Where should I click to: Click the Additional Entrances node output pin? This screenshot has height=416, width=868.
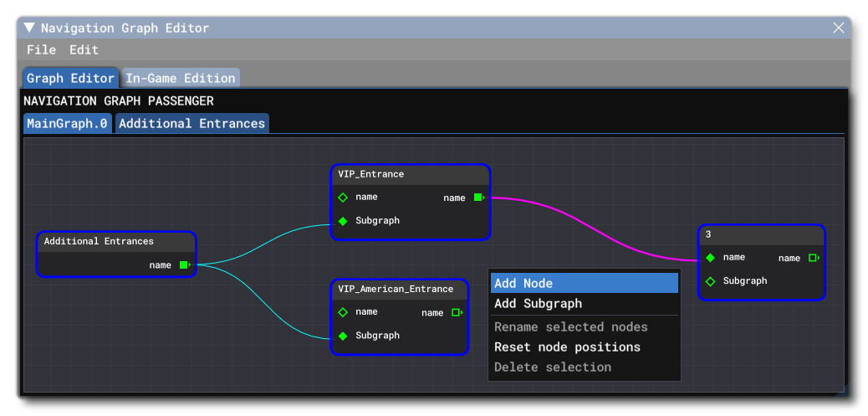(x=185, y=265)
